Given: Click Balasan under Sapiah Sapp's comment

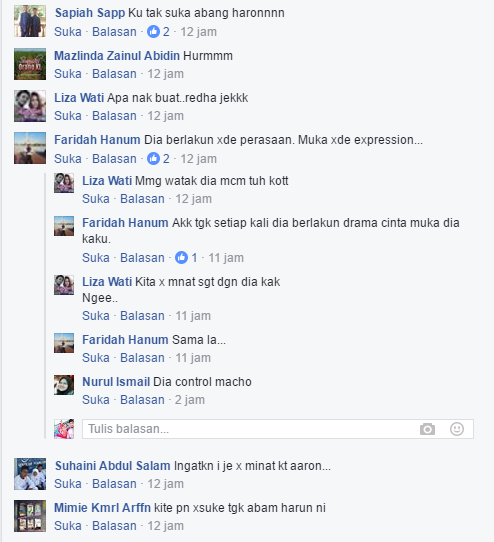Looking at the screenshot, I should 114,32.
